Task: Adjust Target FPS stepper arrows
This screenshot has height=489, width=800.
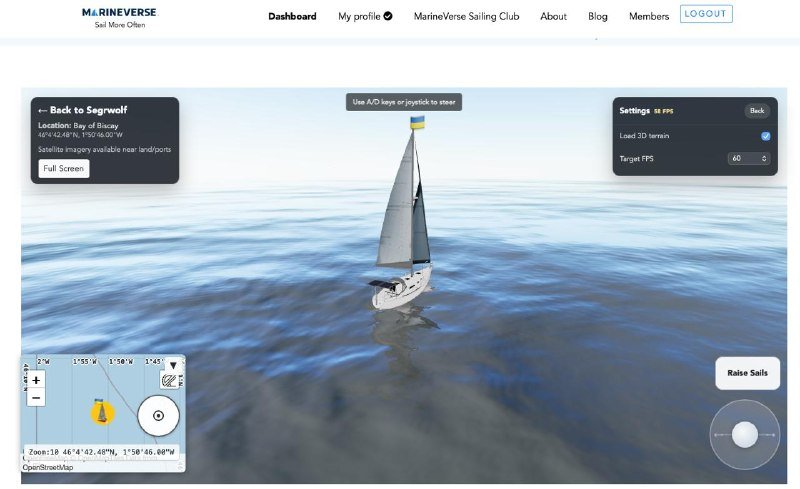Action: click(x=764, y=159)
